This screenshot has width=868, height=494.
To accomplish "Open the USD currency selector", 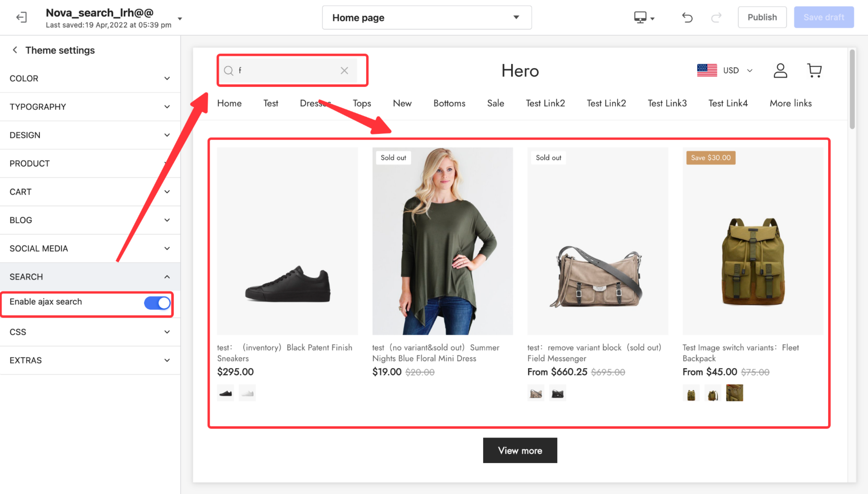I will (737, 70).
